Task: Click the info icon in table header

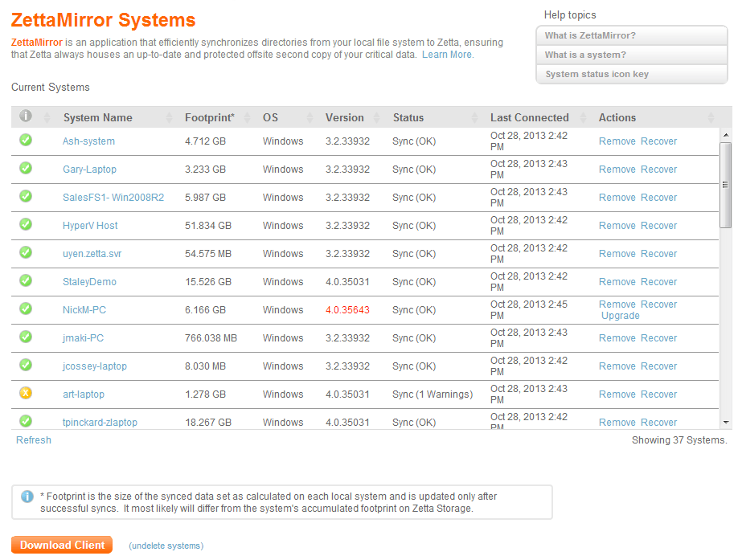Action: 26,116
